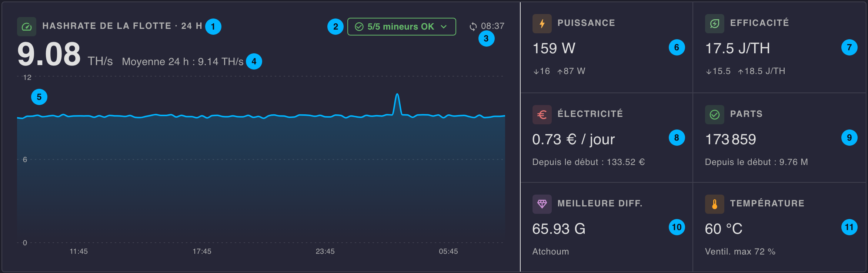
Task: Click the Efficacité leaf-bolt icon
Action: 715,24
